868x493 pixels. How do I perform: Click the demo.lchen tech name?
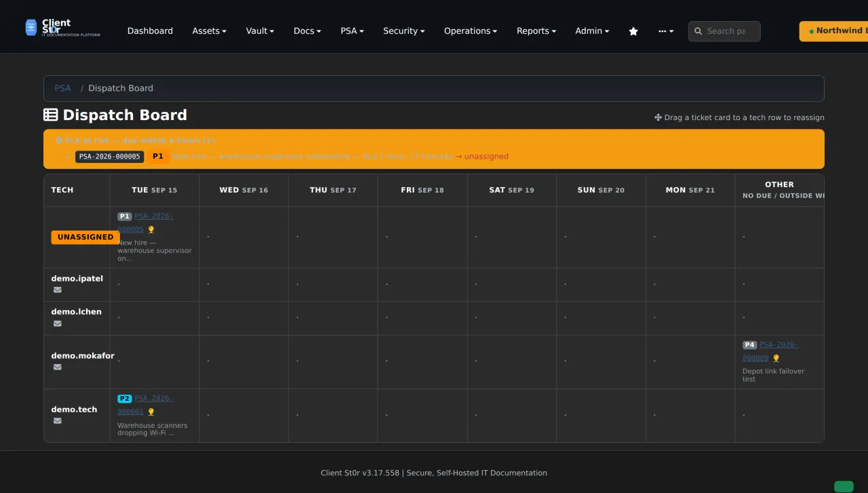(x=77, y=312)
